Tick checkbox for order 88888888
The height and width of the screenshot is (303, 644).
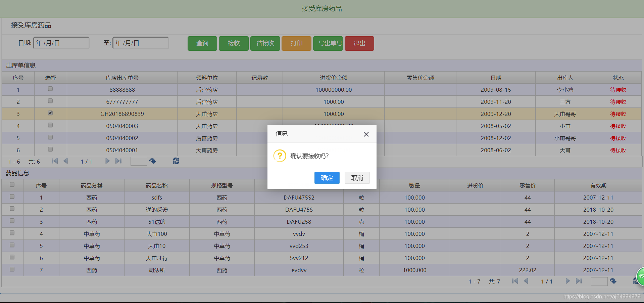tap(50, 89)
